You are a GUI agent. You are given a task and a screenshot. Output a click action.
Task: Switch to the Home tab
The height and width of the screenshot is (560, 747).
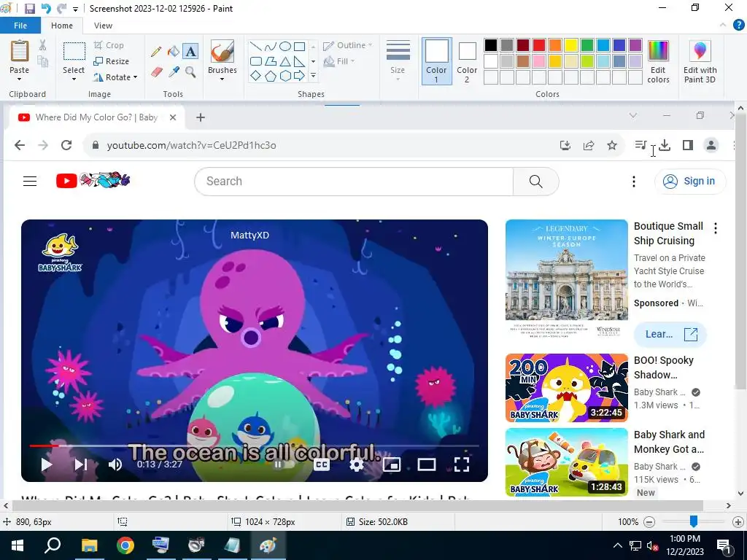tap(62, 26)
